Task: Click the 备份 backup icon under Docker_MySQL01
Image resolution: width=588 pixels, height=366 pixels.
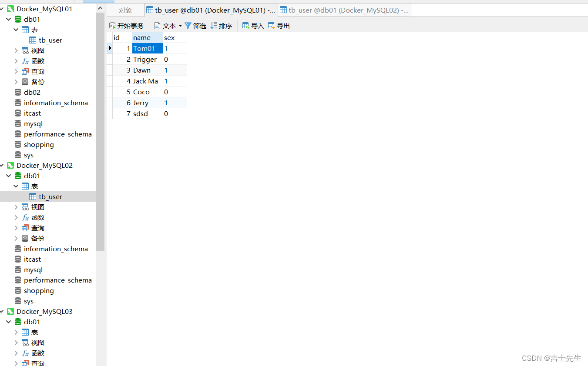Action: click(x=25, y=82)
